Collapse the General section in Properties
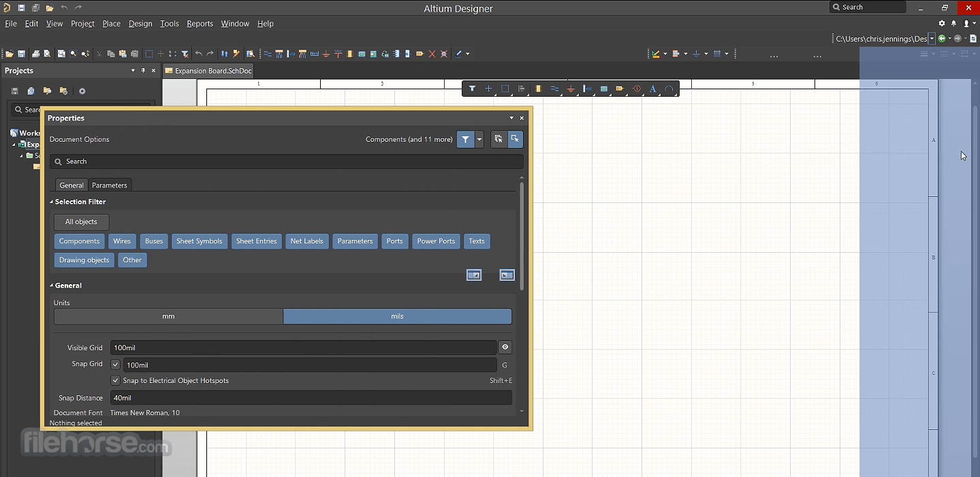 pyautogui.click(x=52, y=286)
